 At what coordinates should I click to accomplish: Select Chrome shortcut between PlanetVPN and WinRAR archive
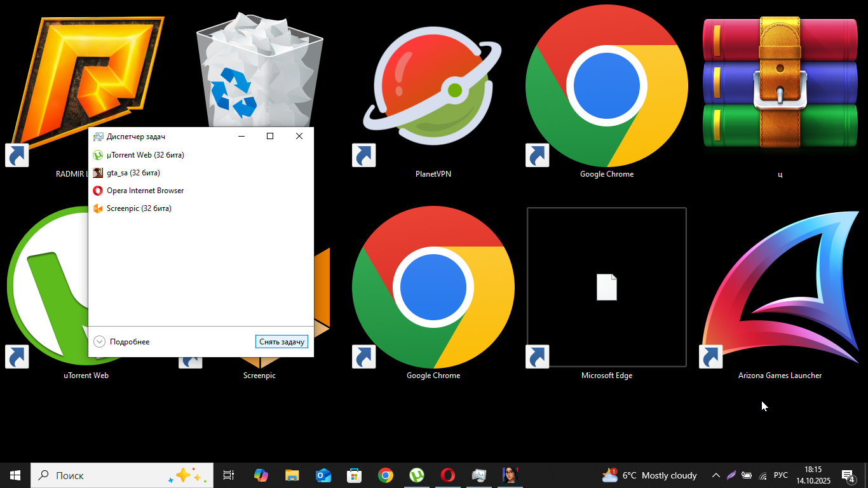(607, 92)
